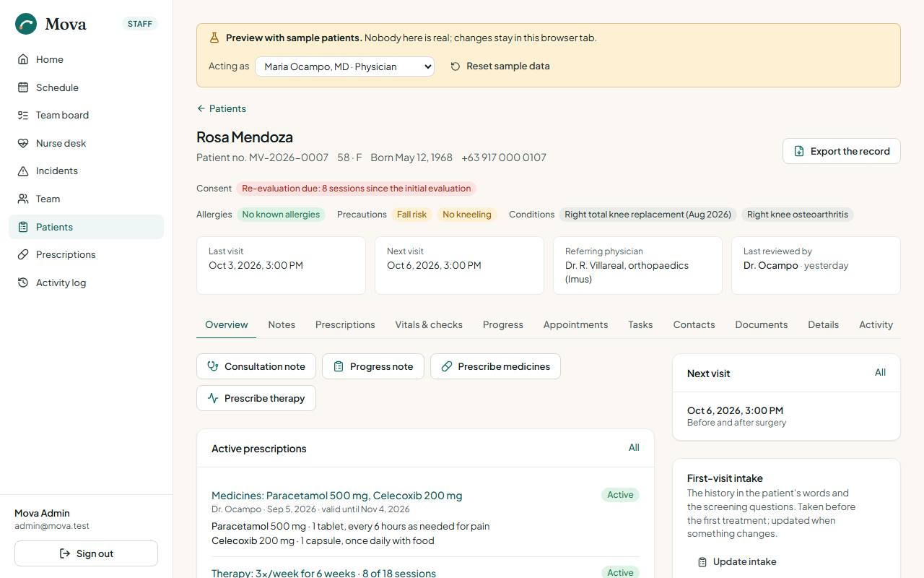Screen dimensions: 924x578
Task: Click the back arrow icon beside Patients
Action: click(x=201, y=108)
